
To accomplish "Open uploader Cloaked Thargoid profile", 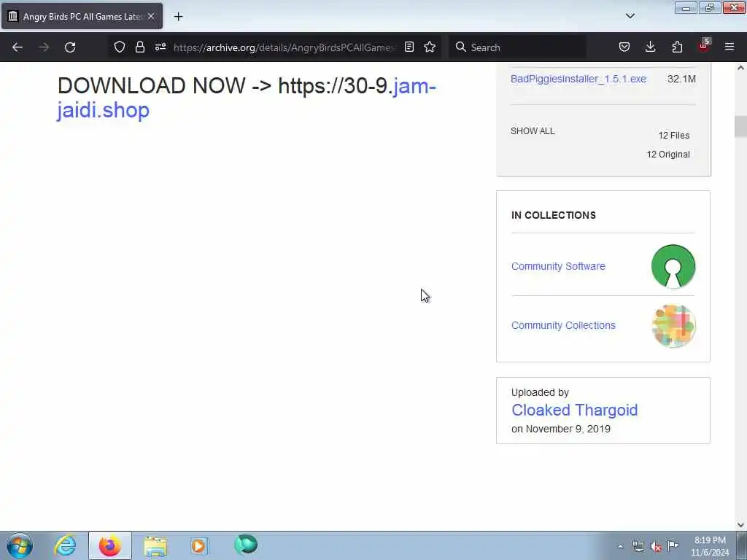I will coord(575,410).
